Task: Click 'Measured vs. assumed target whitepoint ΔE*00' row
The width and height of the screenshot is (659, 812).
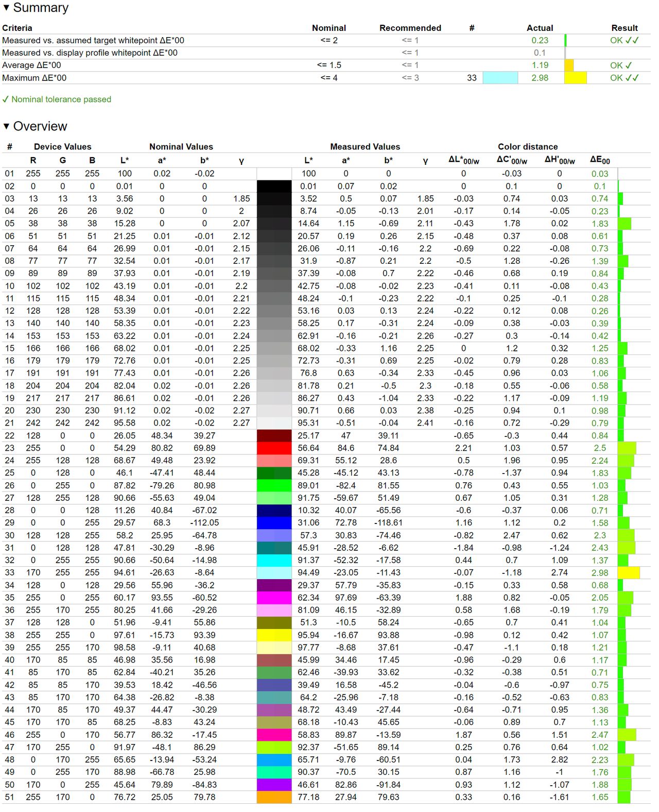Action: (325, 40)
